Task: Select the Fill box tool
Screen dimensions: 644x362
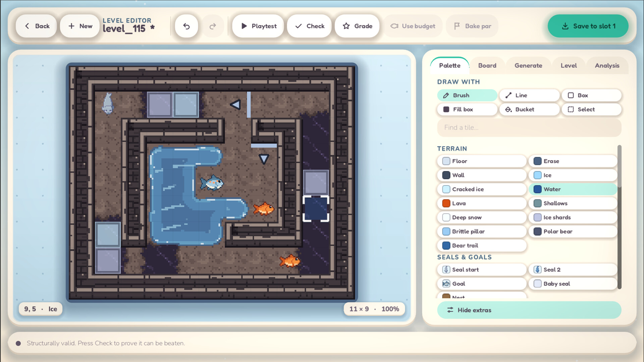Action: [467, 109]
